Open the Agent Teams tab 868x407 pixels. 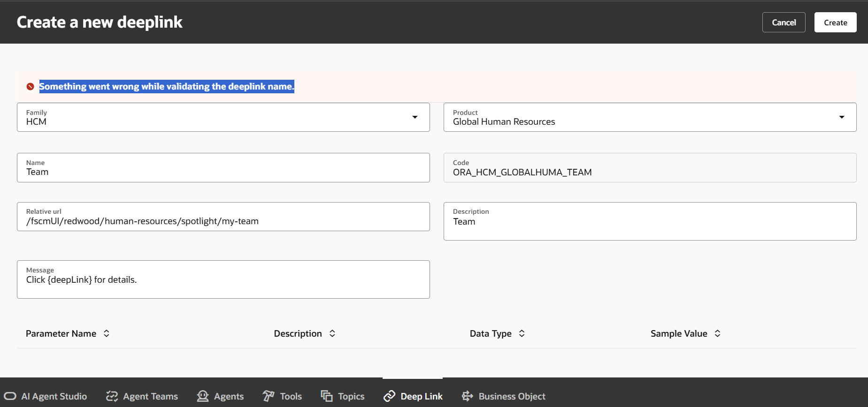click(142, 396)
